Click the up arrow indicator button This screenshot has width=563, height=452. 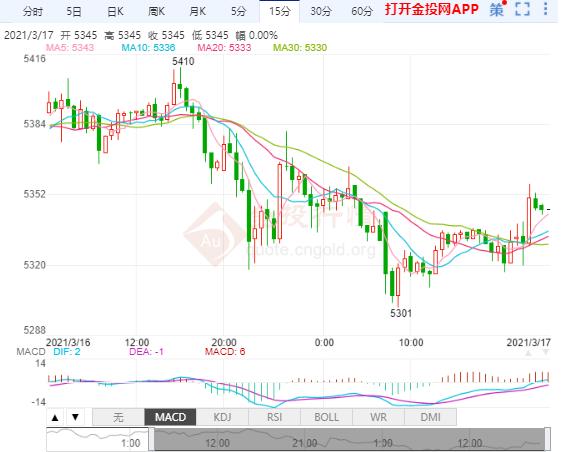point(55,417)
